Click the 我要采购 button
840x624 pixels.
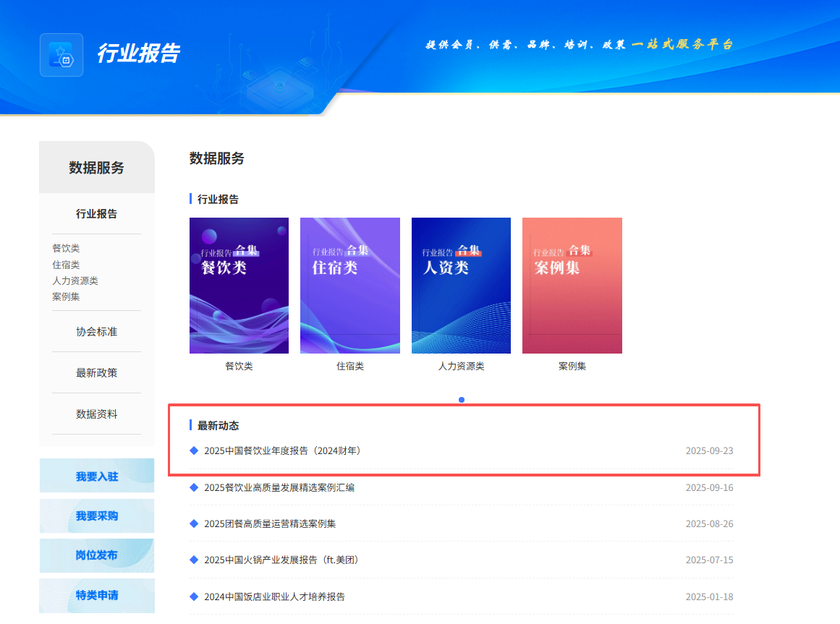coord(97,516)
